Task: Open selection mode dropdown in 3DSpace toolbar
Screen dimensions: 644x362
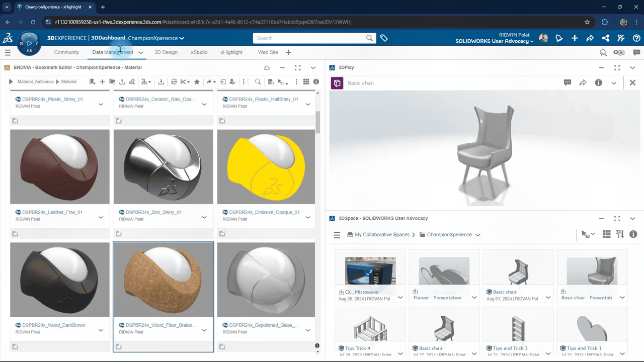Action: 588,234
